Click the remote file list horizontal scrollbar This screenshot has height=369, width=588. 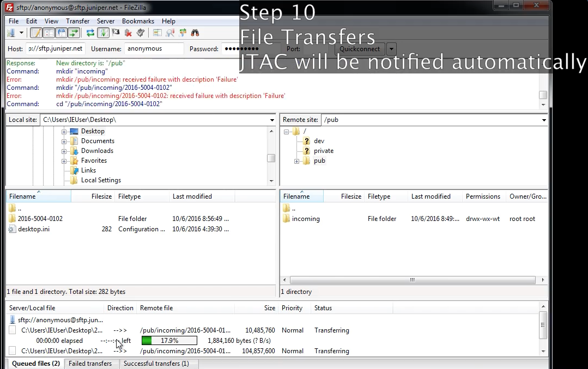point(413,280)
